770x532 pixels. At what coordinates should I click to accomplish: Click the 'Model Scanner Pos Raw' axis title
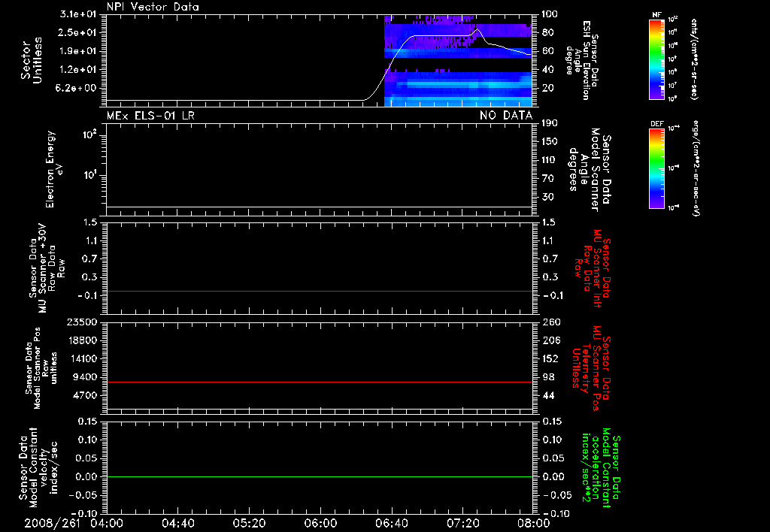click(x=42, y=368)
